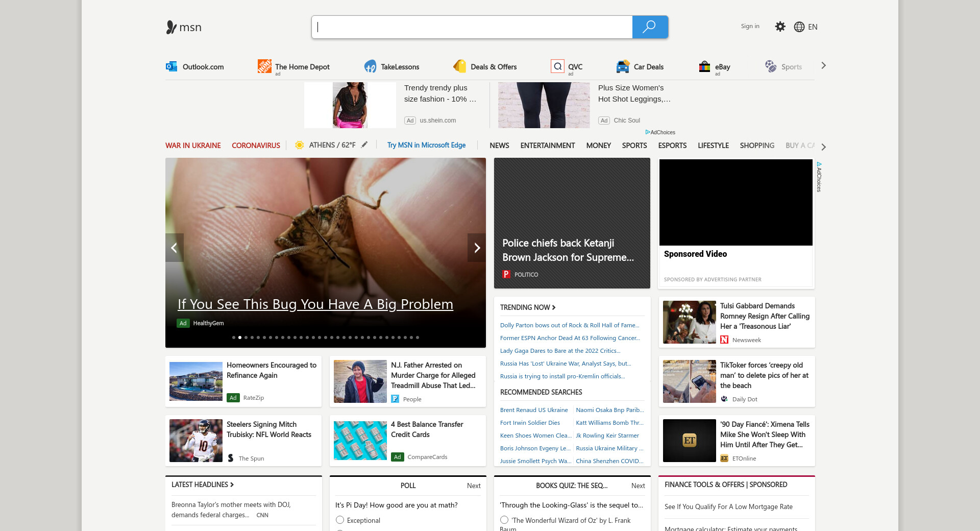The width and height of the screenshot is (980, 531).
Task: Click the TakeLessons shortcut icon
Action: coord(370,66)
